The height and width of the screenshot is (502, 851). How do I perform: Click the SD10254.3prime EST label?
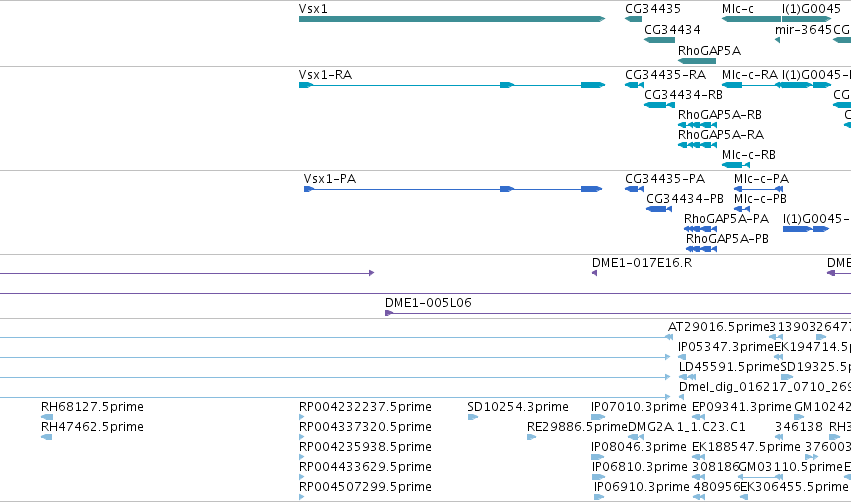[x=518, y=406]
